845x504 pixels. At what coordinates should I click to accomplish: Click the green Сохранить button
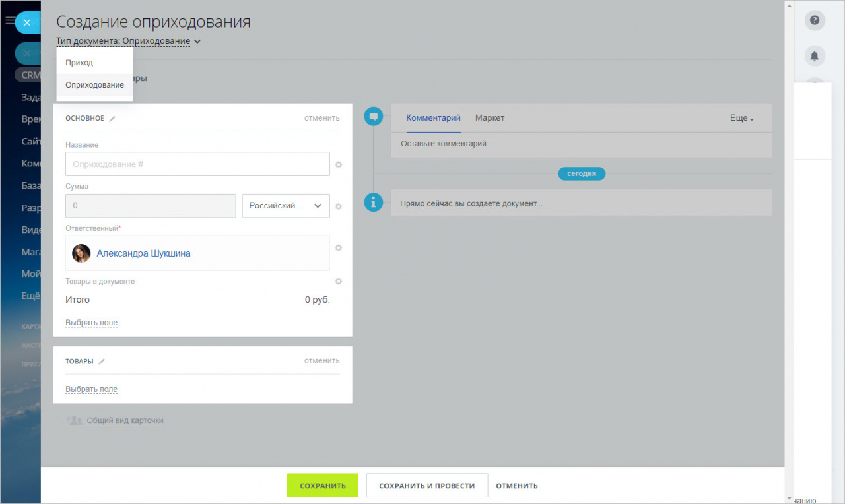pyautogui.click(x=322, y=486)
